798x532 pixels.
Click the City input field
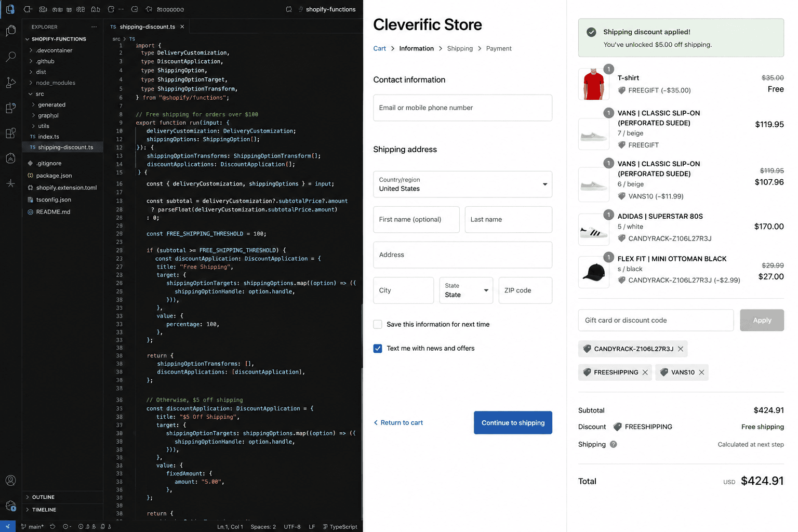403,290
